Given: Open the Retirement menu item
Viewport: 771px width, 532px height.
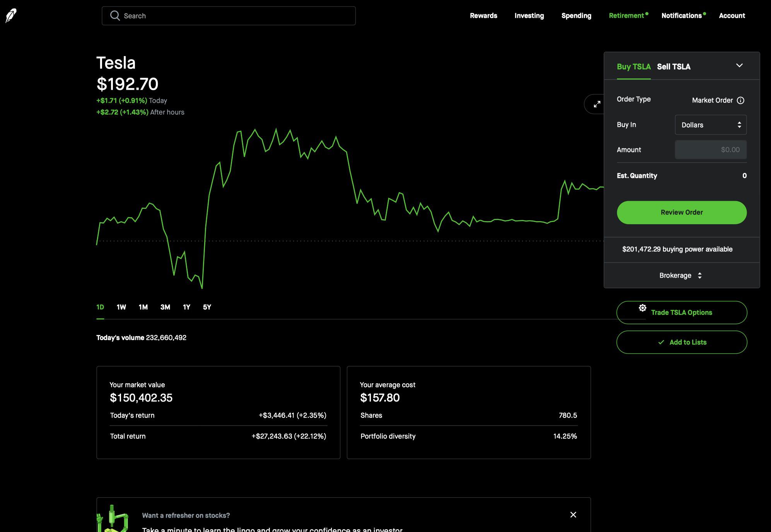Looking at the screenshot, I should pyautogui.click(x=626, y=16).
